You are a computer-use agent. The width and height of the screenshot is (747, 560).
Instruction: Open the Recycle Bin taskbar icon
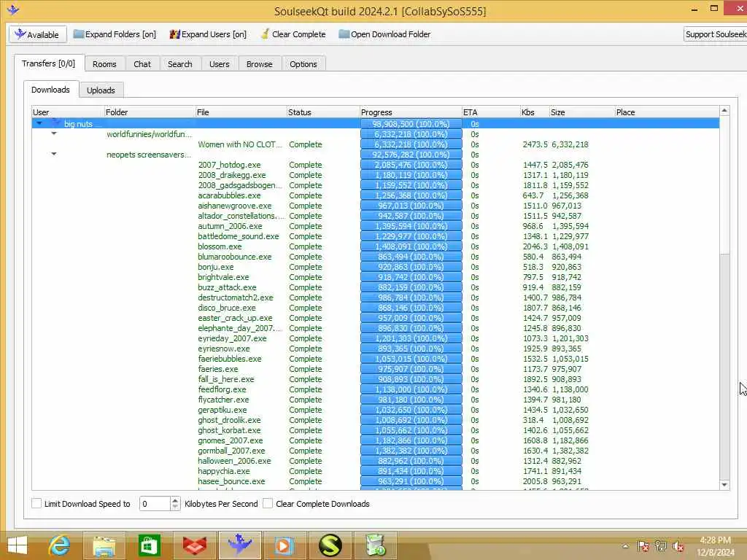375,545
